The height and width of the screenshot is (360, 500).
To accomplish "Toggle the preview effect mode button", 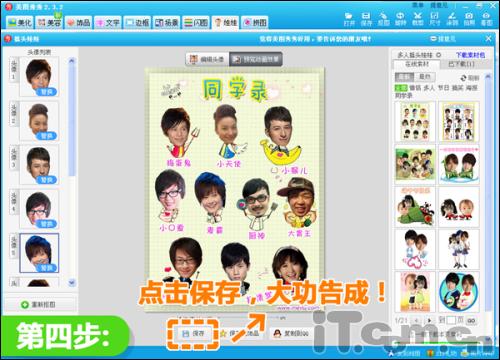I will coord(256,59).
